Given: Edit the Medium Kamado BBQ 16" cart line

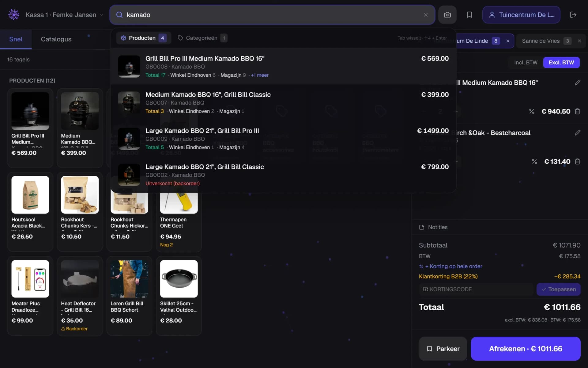Looking at the screenshot, I should (577, 82).
